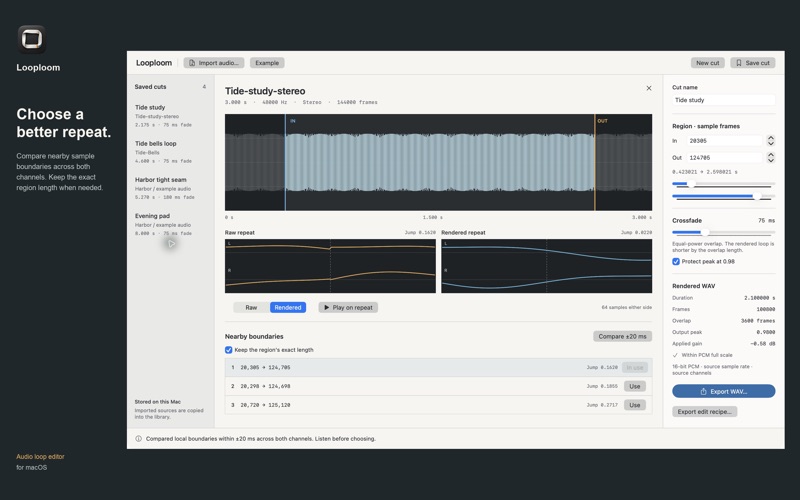Export WAV file

(x=723, y=391)
